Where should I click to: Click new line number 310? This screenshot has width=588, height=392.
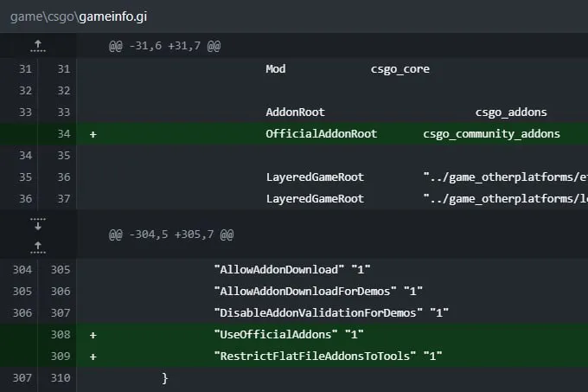click(61, 378)
